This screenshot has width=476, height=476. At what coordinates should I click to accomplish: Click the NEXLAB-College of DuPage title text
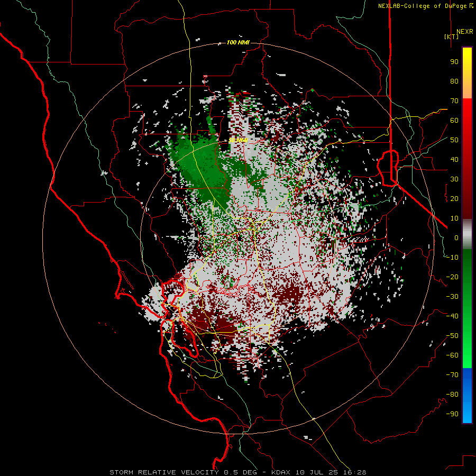tap(425, 6)
